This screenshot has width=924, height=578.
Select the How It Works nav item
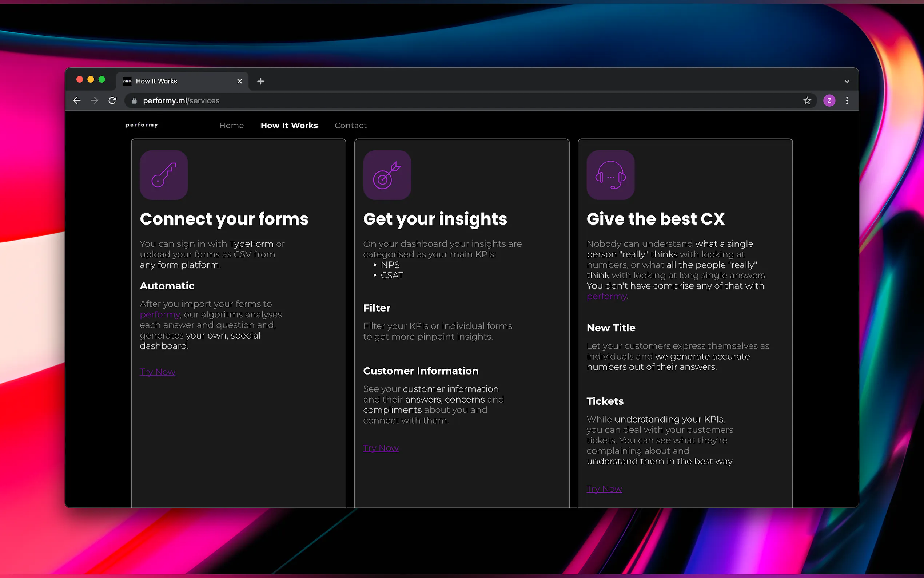pos(289,125)
